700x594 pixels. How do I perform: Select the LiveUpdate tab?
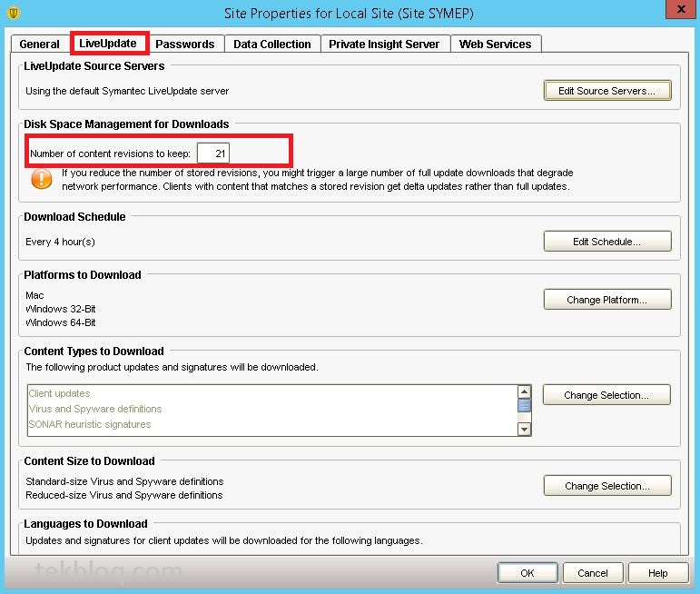[x=108, y=43]
